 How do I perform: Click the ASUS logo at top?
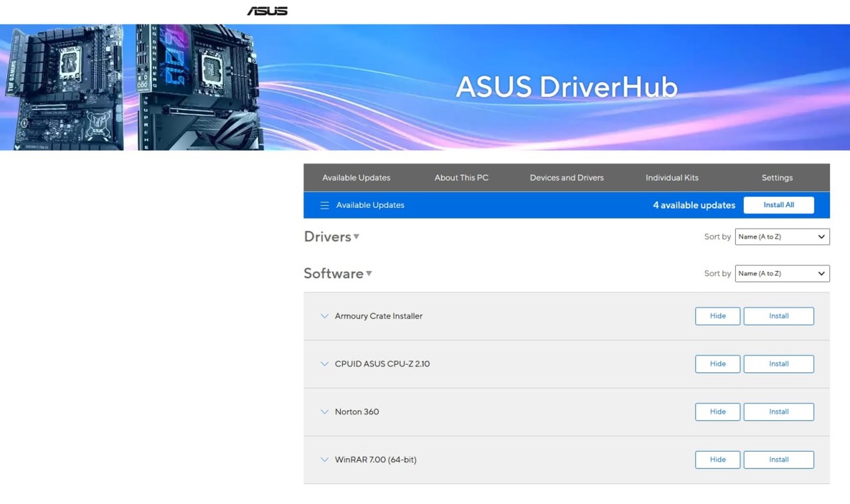pyautogui.click(x=267, y=11)
